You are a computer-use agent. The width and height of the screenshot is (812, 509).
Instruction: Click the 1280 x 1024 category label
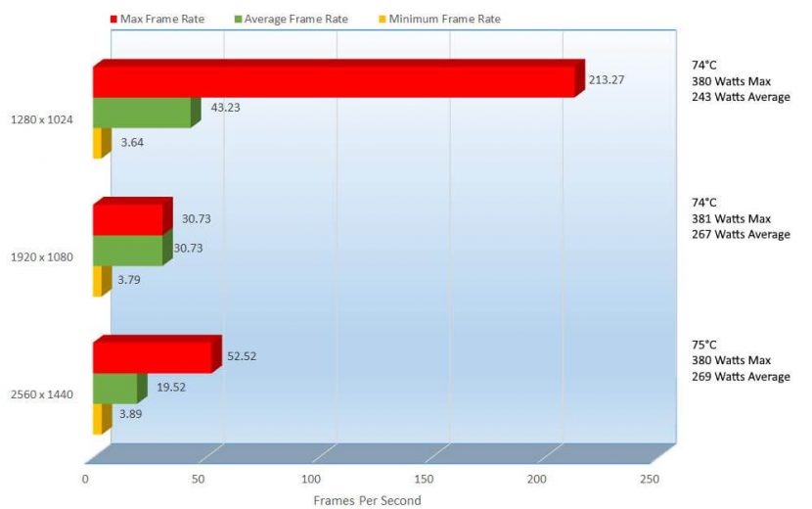click(41, 119)
